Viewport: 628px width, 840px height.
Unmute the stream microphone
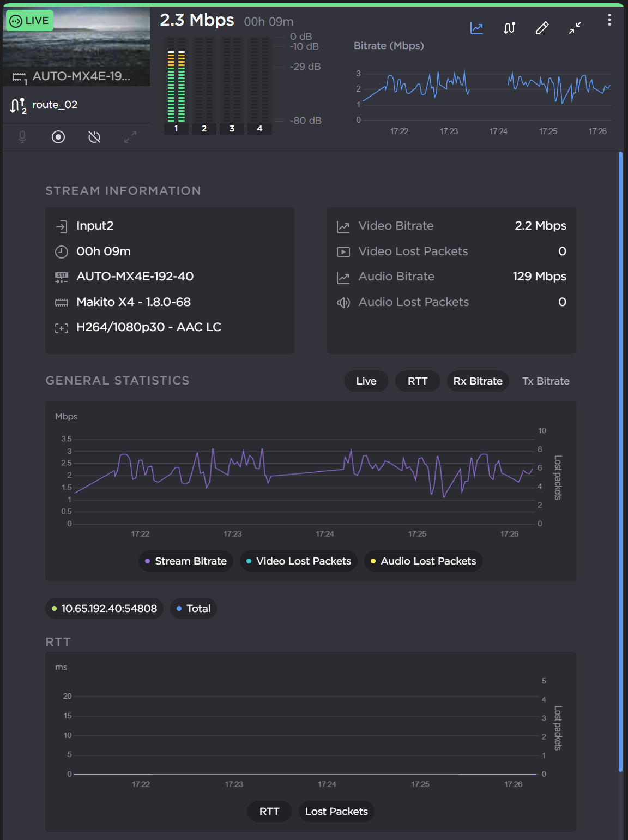[x=22, y=137]
